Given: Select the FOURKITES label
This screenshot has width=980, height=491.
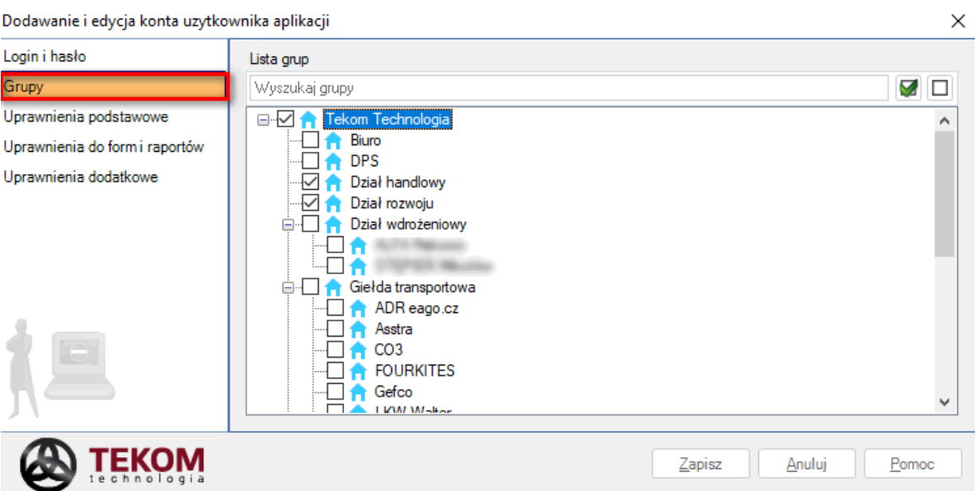Looking at the screenshot, I should click(x=414, y=371).
